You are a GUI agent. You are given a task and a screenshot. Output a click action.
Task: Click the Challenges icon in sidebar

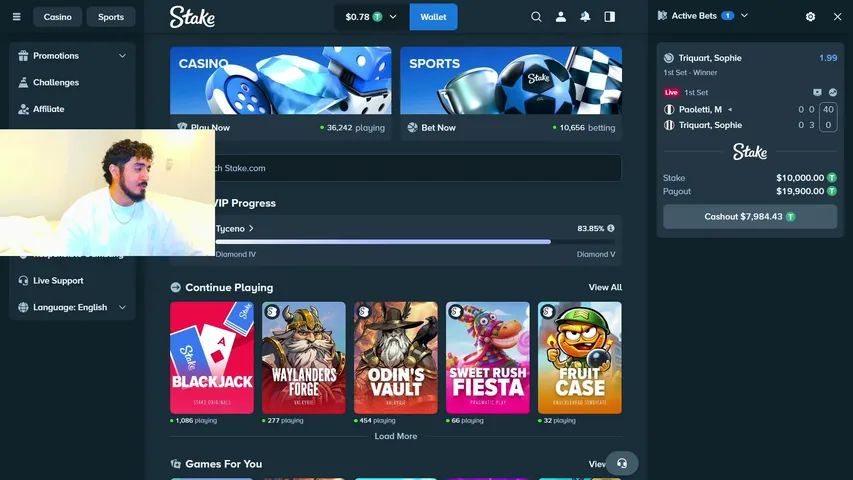pyautogui.click(x=23, y=82)
